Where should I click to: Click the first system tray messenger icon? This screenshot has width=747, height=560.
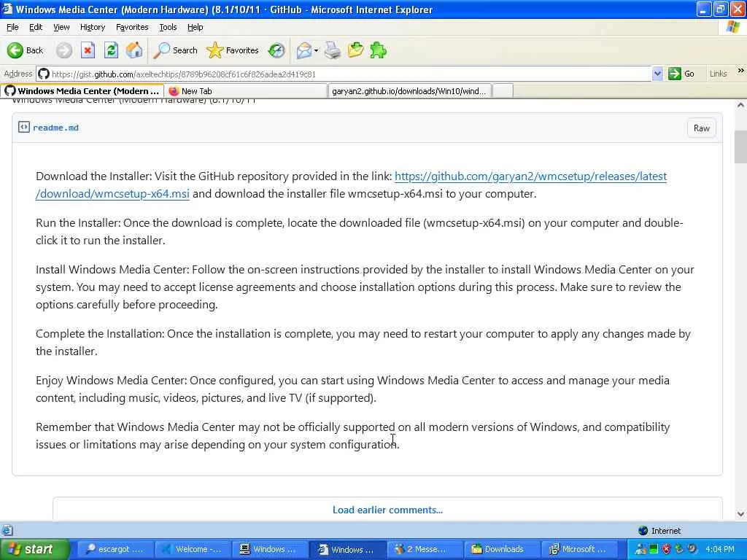640,549
